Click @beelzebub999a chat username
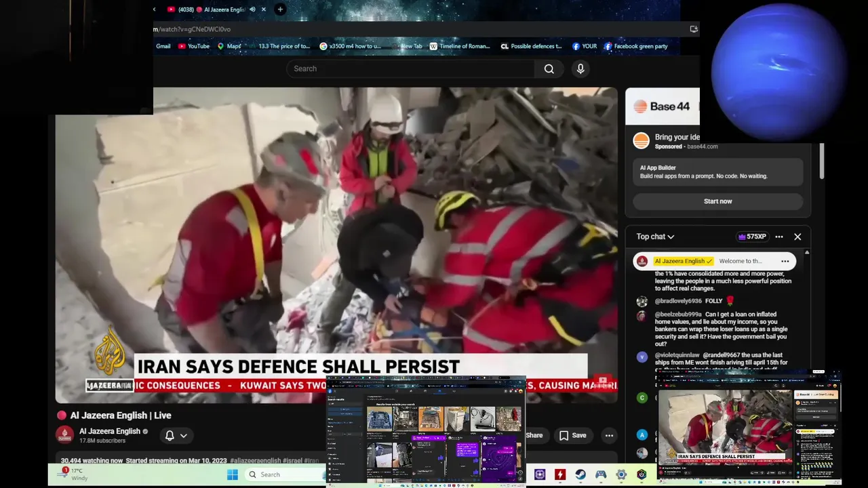The image size is (868, 488). [678, 314]
